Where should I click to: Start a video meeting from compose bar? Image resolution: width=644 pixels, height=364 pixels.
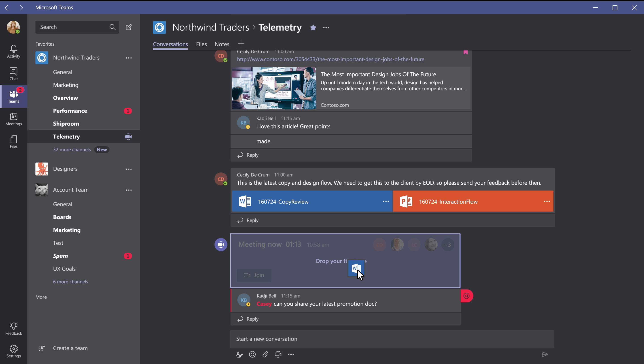tap(278, 354)
